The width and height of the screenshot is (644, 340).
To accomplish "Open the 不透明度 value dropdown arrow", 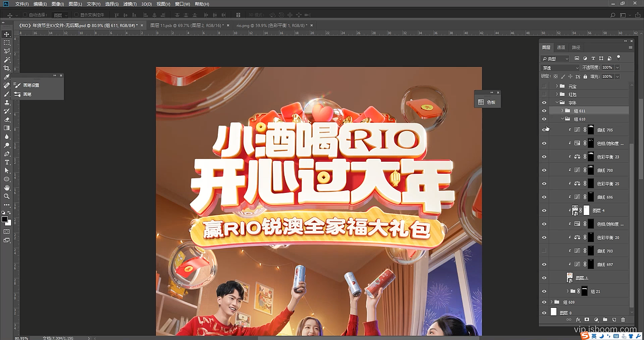I will point(617,67).
